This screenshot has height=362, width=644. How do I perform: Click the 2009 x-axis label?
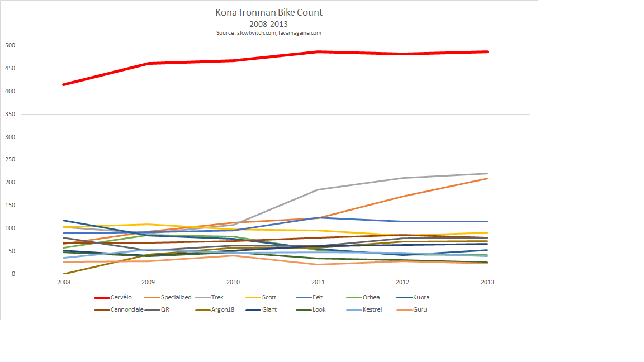148,282
